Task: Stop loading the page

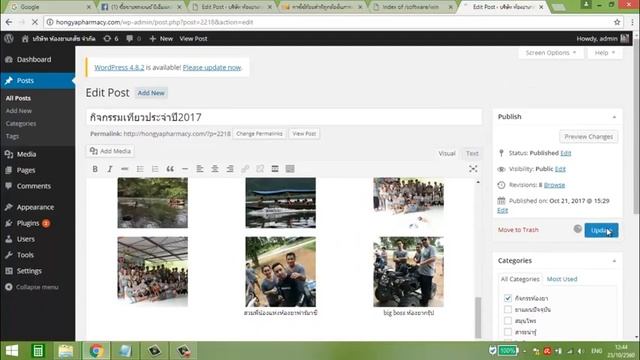Action: [35, 22]
